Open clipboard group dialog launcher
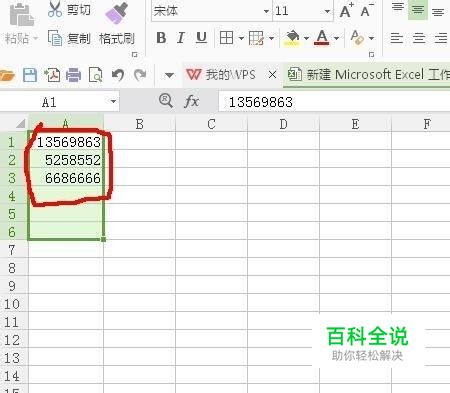Viewport: 450px width, 393px height. 135,55
